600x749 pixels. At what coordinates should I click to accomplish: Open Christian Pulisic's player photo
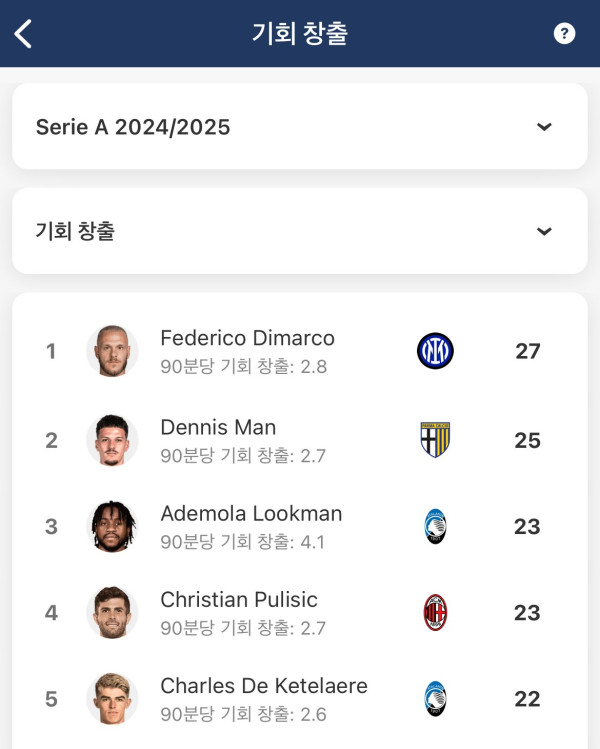click(112, 613)
